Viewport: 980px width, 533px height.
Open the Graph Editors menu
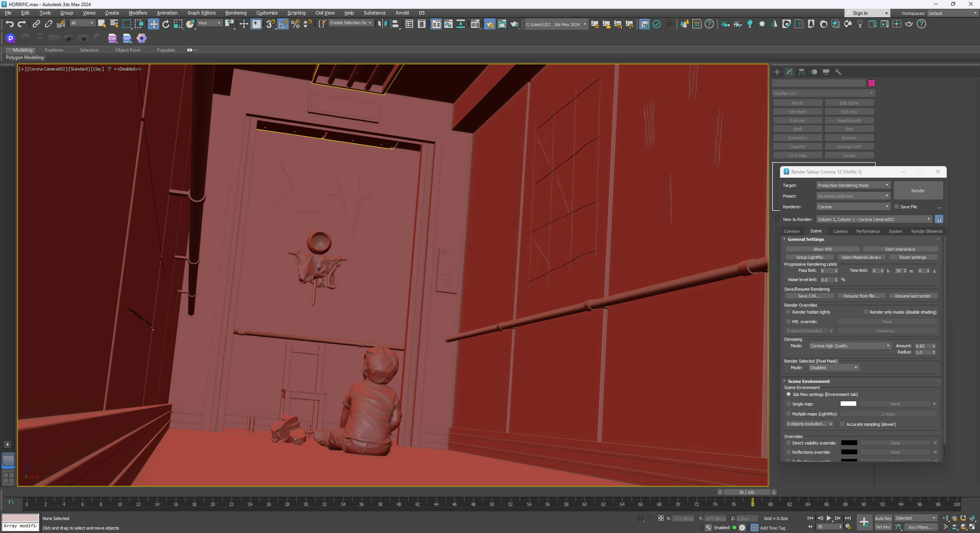pos(201,13)
